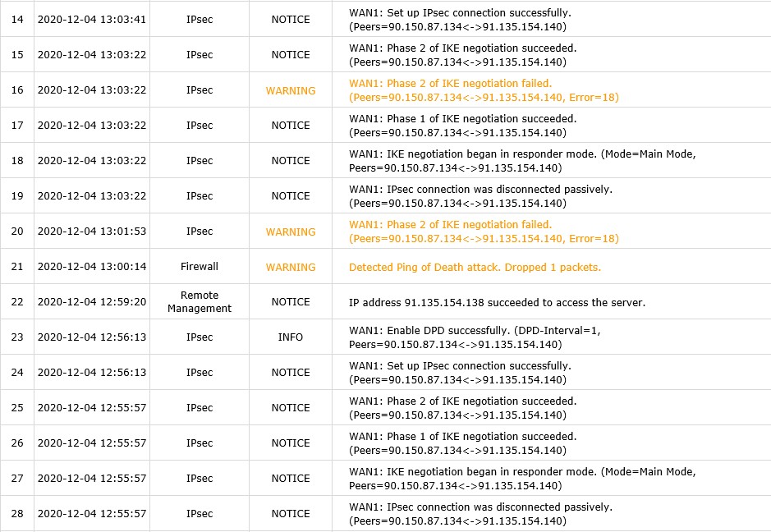The width and height of the screenshot is (771, 532).
Task: Click the IPsec cell in row 17
Action: point(200,126)
